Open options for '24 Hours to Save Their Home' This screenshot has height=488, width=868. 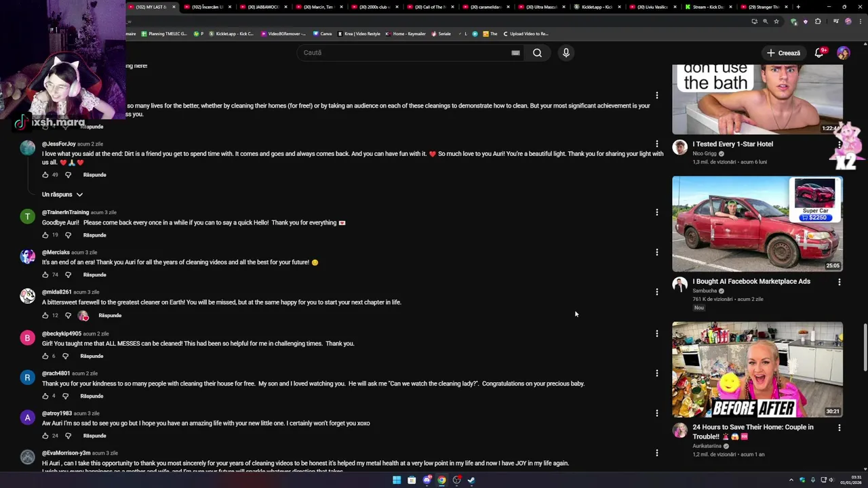click(839, 428)
